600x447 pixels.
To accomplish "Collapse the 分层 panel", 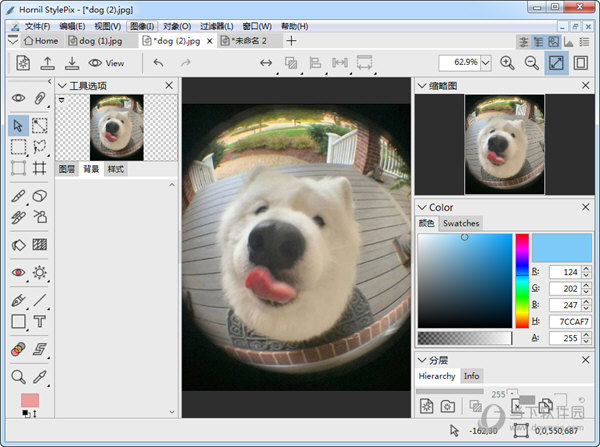I will [x=422, y=360].
